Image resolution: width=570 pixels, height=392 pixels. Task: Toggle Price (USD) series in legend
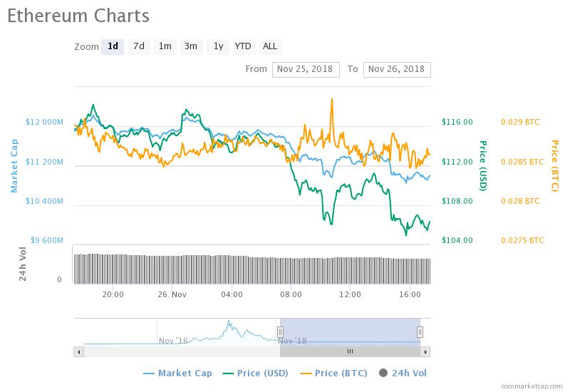coord(256,373)
